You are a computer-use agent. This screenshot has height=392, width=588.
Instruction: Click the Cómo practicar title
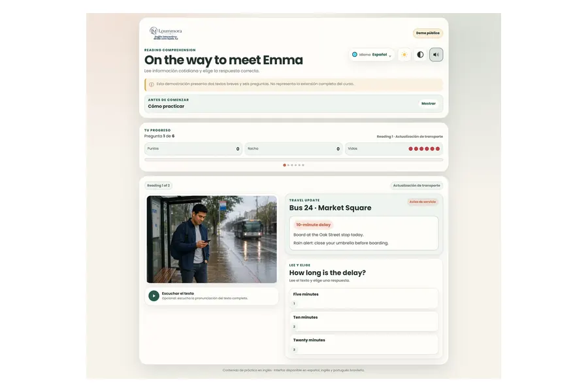click(x=166, y=106)
